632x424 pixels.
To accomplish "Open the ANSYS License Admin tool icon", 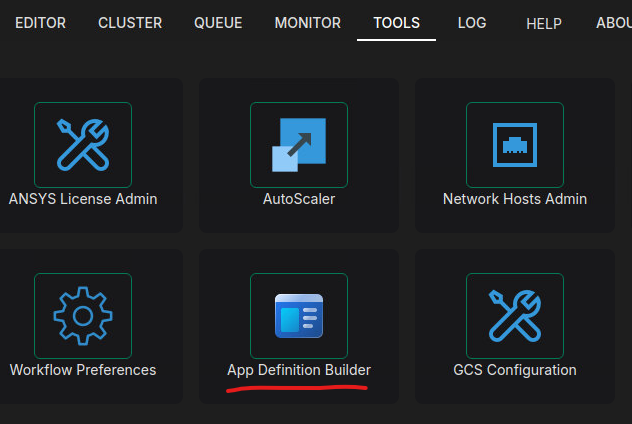I will [x=83, y=145].
